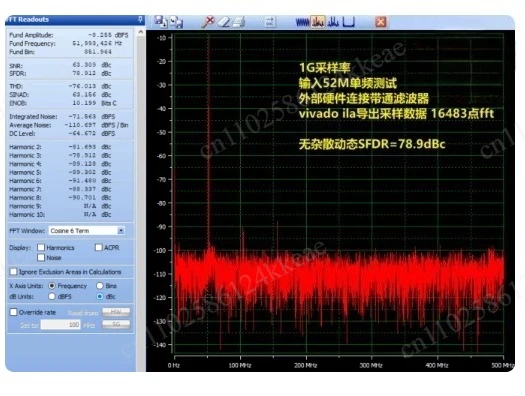Enable the Noise display checkbox

41,257
